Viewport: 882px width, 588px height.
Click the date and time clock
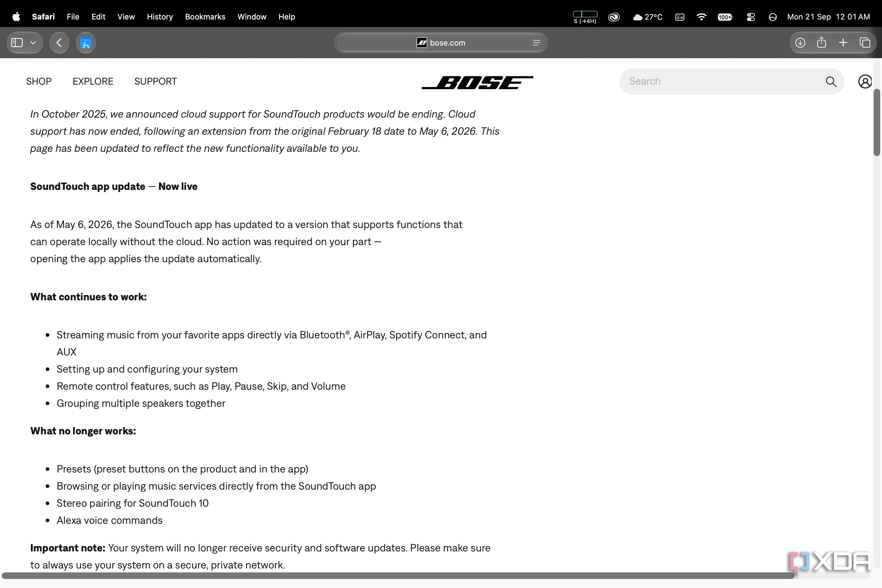[828, 17]
